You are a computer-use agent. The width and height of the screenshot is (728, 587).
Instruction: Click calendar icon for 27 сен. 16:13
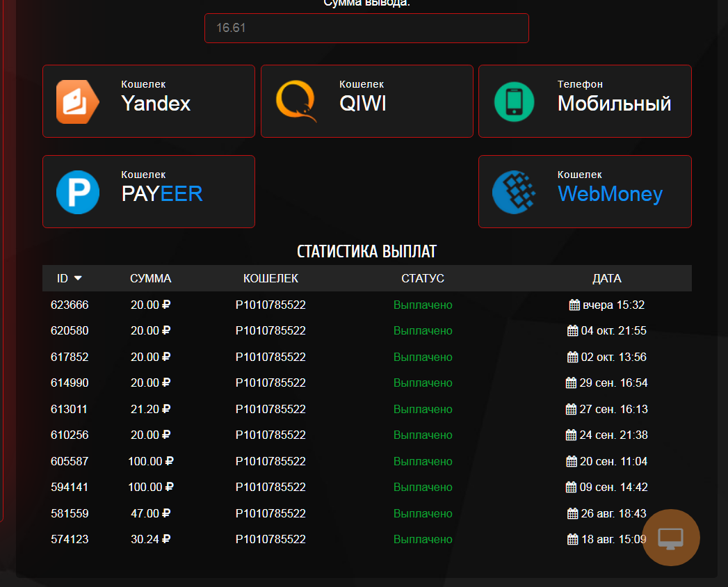(x=571, y=409)
